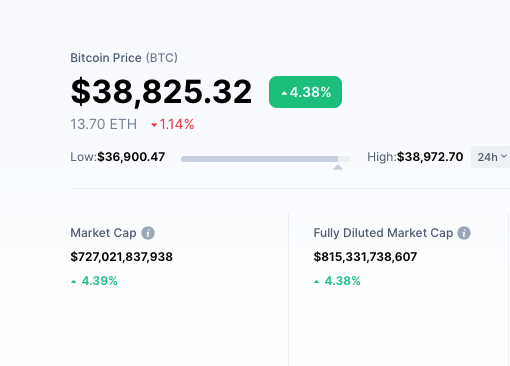Screen dimensions: 510x366
Task: Click the Fully Diluted Market Cap info icon
Action: click(464, 233)
